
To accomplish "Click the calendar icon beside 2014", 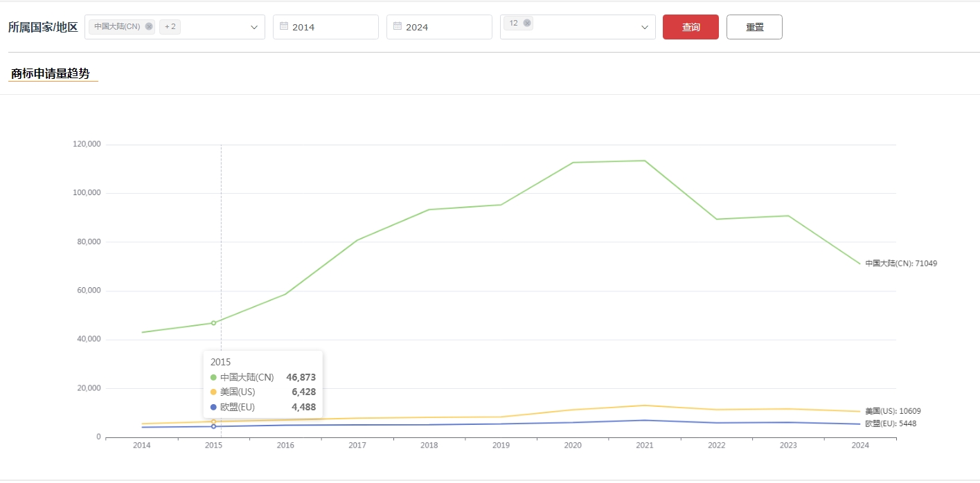I will (284, 26).
